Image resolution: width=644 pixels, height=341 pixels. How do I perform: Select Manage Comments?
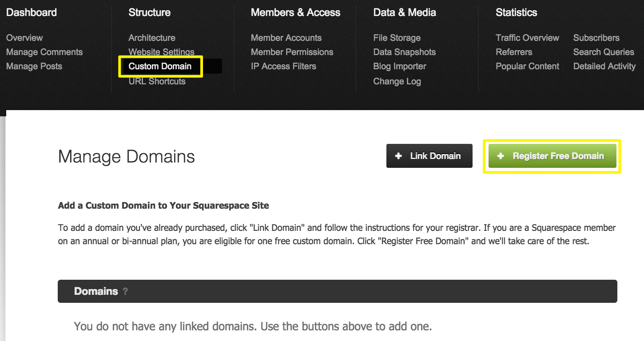pos(44,52)
